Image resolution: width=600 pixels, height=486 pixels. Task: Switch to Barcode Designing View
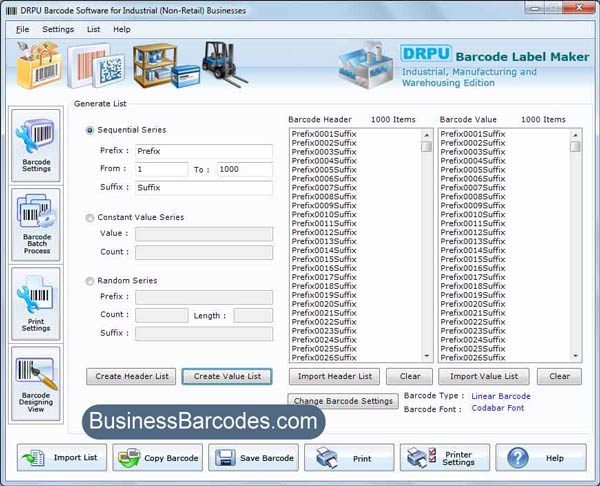36,384
